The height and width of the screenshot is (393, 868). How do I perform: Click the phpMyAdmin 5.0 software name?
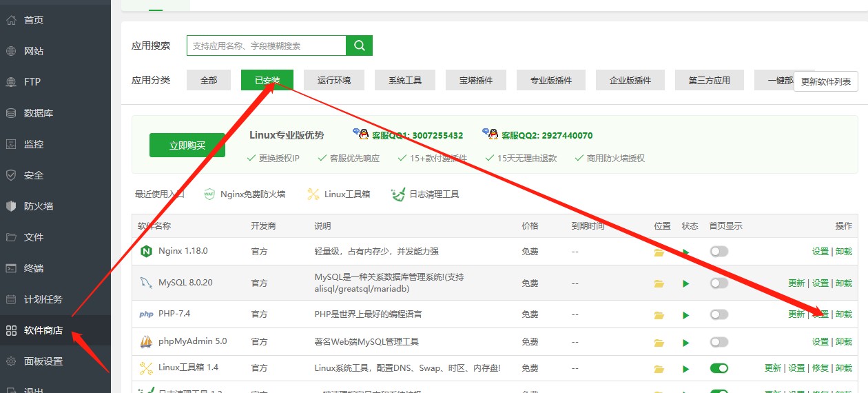pos(193,341)
